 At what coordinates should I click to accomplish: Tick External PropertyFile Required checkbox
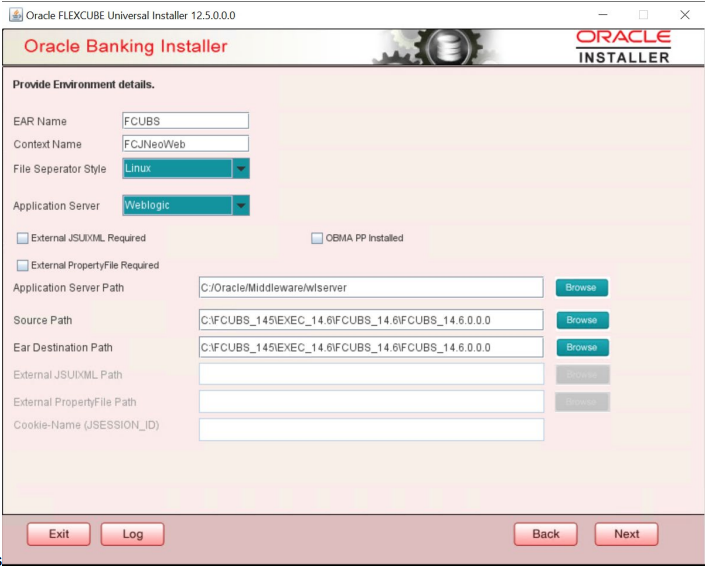point(22,265)
